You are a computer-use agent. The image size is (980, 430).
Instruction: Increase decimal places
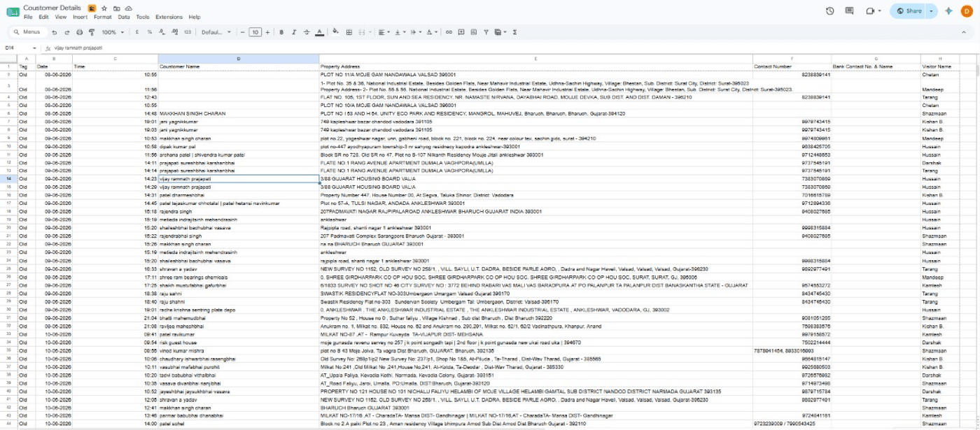tap(174, 32)
